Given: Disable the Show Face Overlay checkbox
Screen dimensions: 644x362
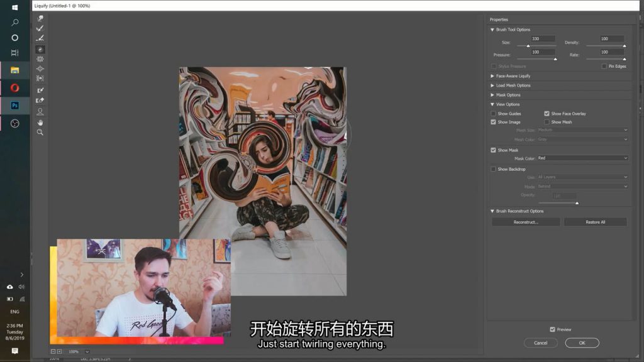Looking at the screenshot, I should (547, 114).
